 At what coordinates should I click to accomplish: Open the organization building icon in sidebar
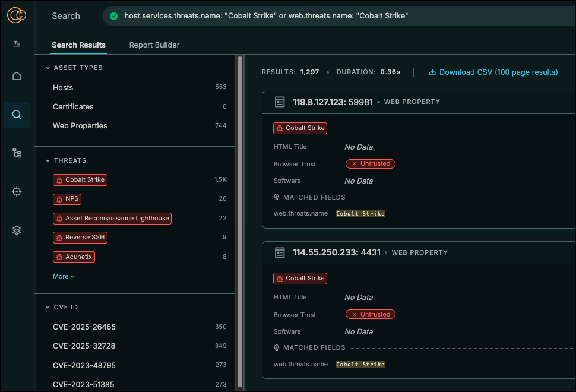point(17,44)
